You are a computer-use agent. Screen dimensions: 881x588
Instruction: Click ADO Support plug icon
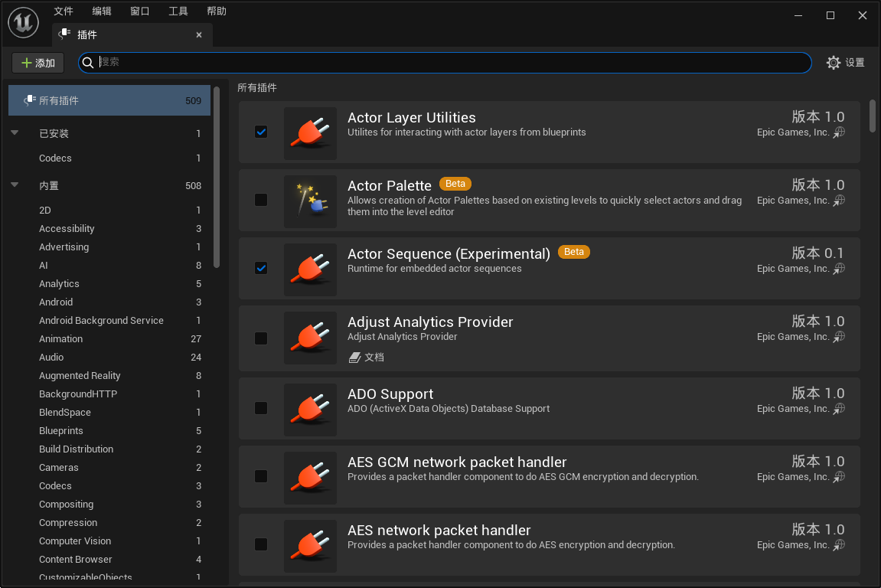[310, 410]
